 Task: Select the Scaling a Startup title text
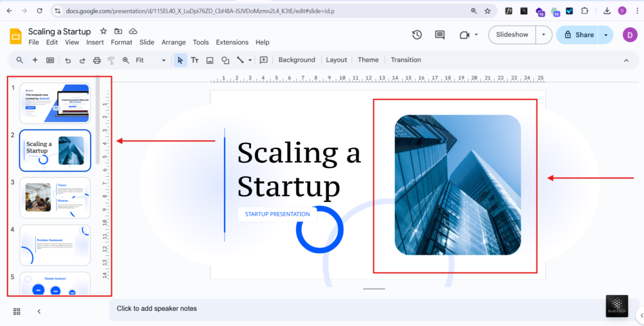tap(299, 169)
